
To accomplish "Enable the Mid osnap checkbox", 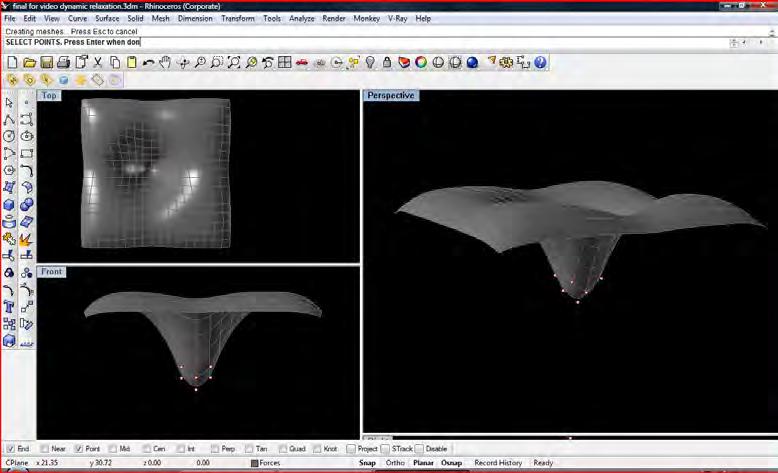I will (x=112, y=449).
